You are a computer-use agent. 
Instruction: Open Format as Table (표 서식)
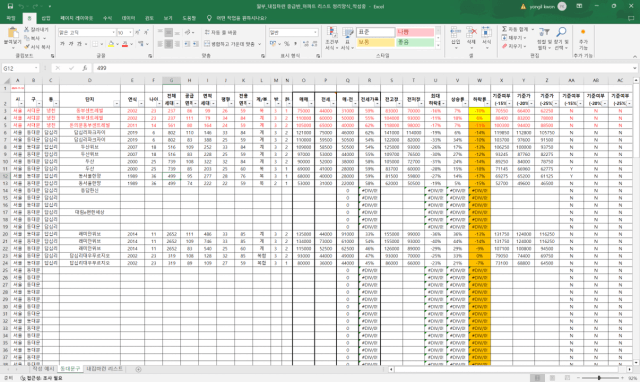click(x=347, y=38)
